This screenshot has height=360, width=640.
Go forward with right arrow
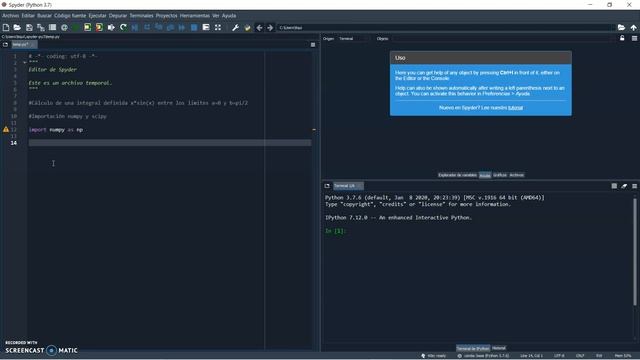tap(270, 27)
